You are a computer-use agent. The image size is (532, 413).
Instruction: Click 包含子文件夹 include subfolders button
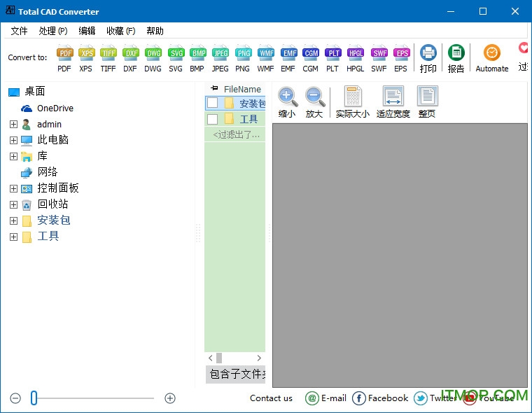tap(235, 374)
